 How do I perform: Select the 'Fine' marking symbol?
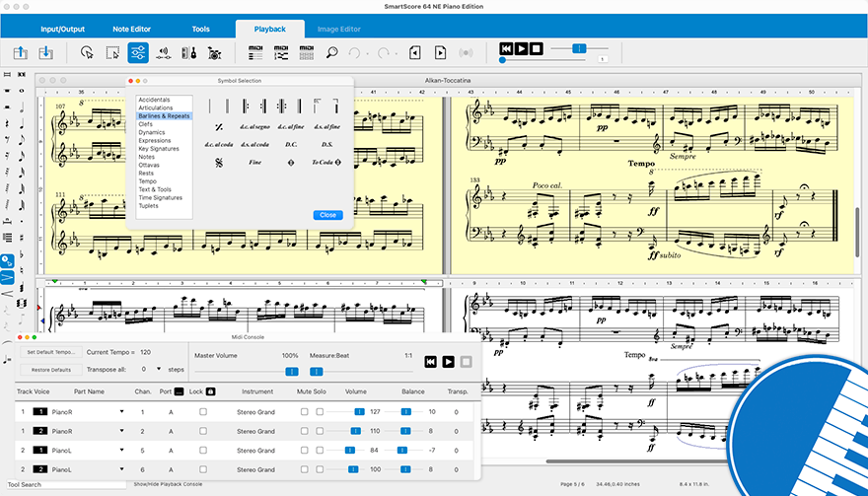[255, 162]
